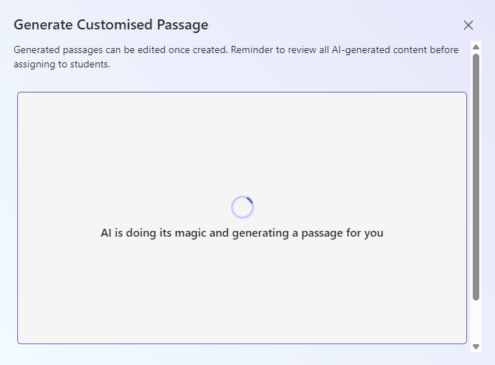This screenshot has width=495, height=365.
Task: Click the word magic in loading message
Action: [191, 233]
